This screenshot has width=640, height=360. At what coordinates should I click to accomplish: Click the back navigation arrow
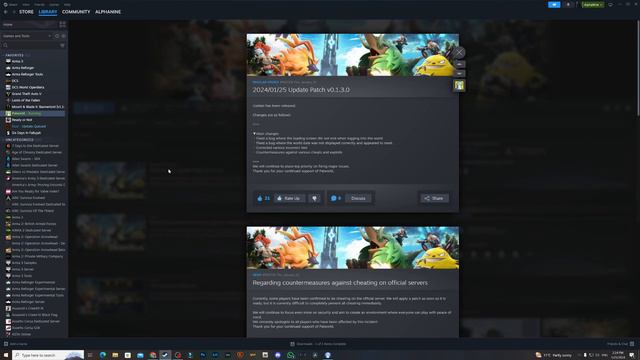pos(5,12)
